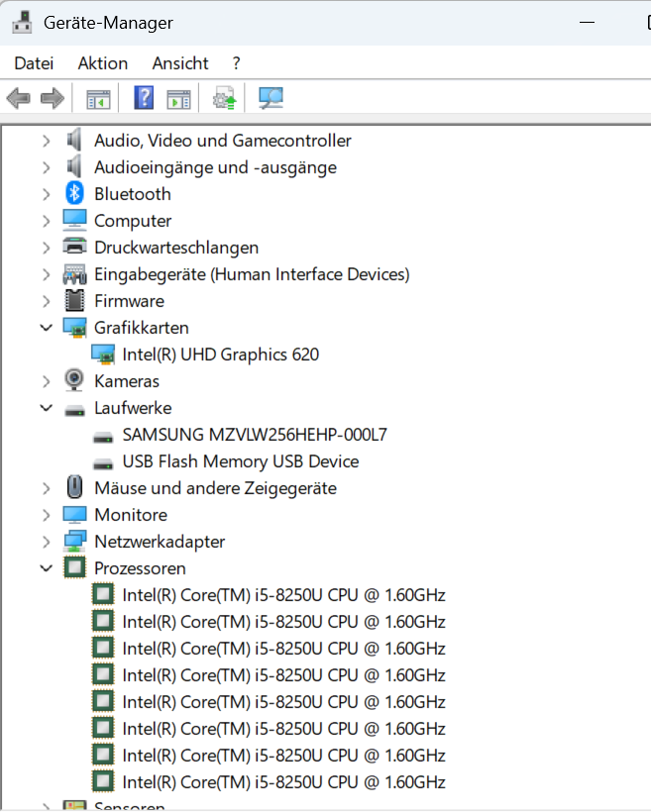Viewport: 651px width, 812px height.
Task: Expand the Firmware category
Action: pos(47,301)
